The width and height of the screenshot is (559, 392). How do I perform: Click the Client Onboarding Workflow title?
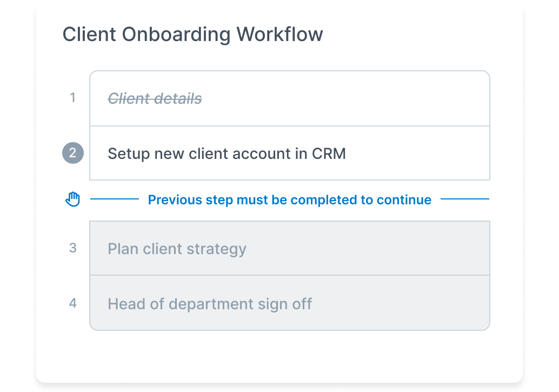tap(192, 35)
